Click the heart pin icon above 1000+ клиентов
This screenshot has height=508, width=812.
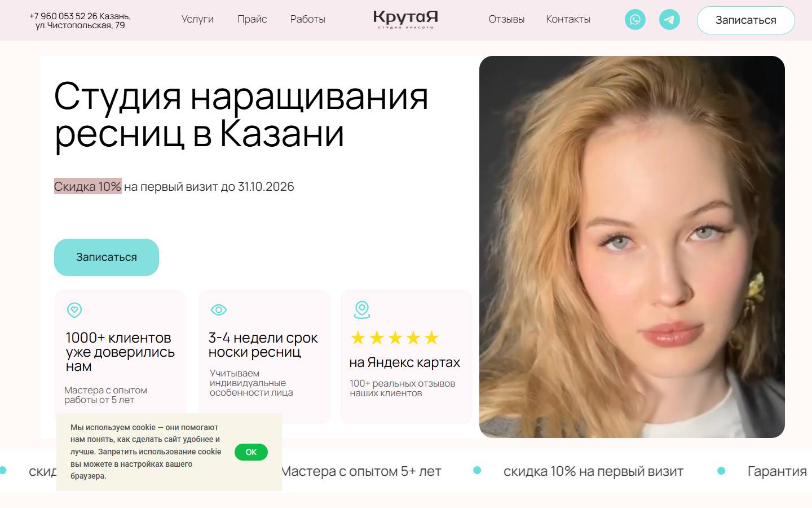coord(74,310)
